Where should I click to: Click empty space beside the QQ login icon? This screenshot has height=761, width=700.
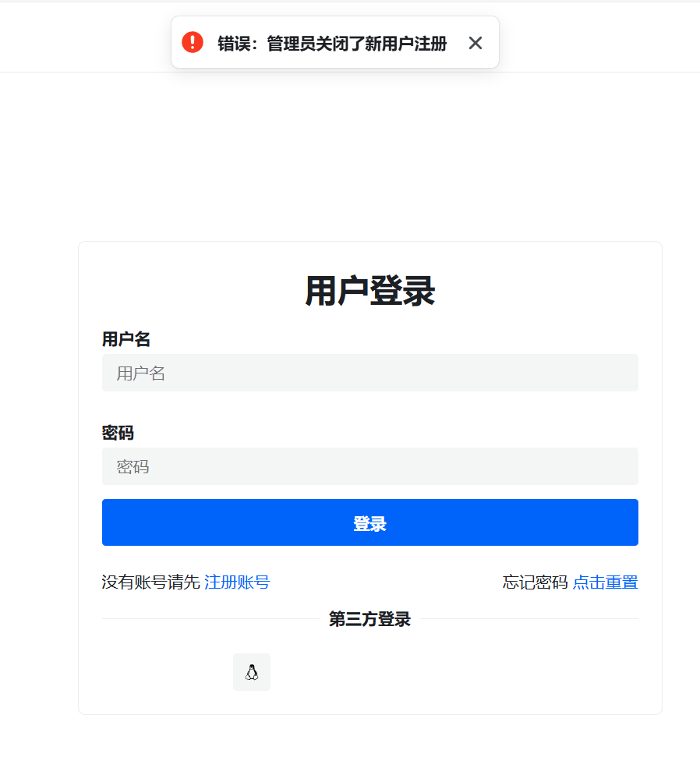tap(437, 672)
